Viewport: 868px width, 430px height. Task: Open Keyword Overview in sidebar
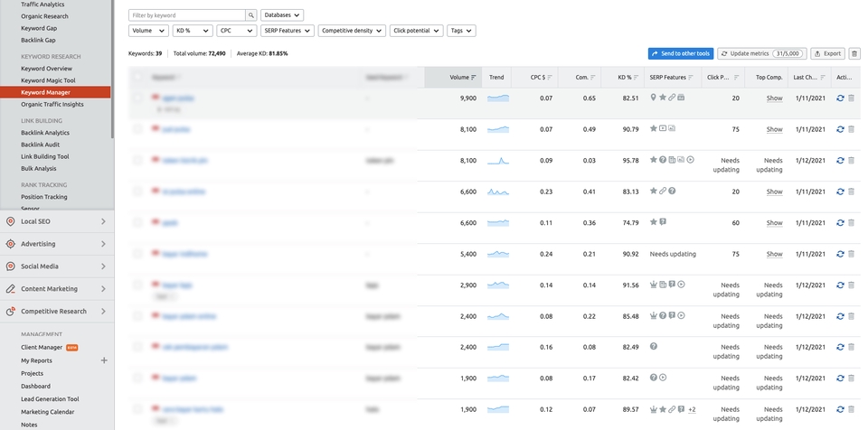point(46,69)
